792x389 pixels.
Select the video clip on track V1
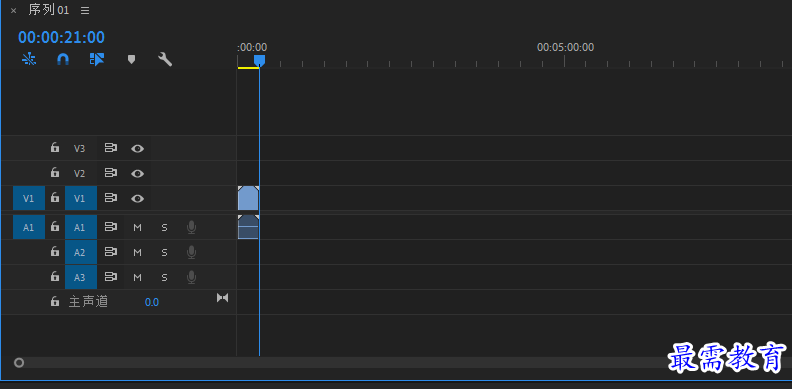pos(248,198)
